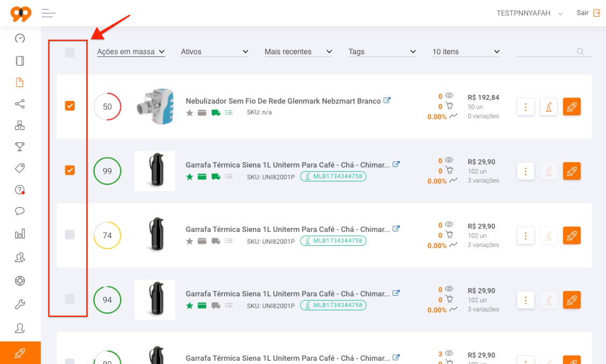Click the score 74 circle indicator
This screenshot has height=364, width=606.
click(x=107, y=235)
